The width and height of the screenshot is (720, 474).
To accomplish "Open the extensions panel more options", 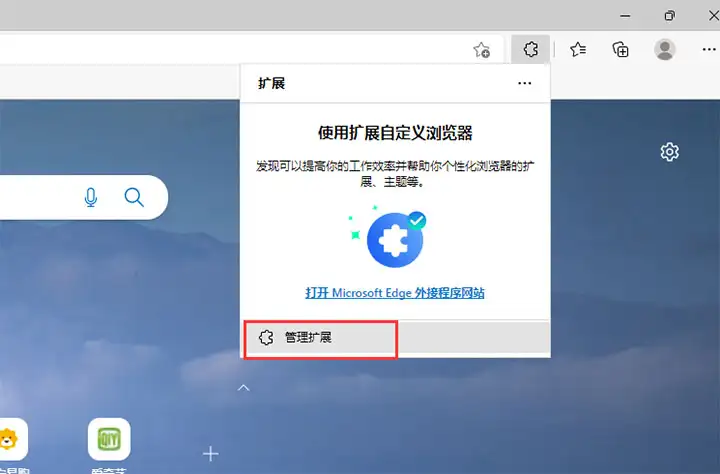I will click(x=524, y=83).
